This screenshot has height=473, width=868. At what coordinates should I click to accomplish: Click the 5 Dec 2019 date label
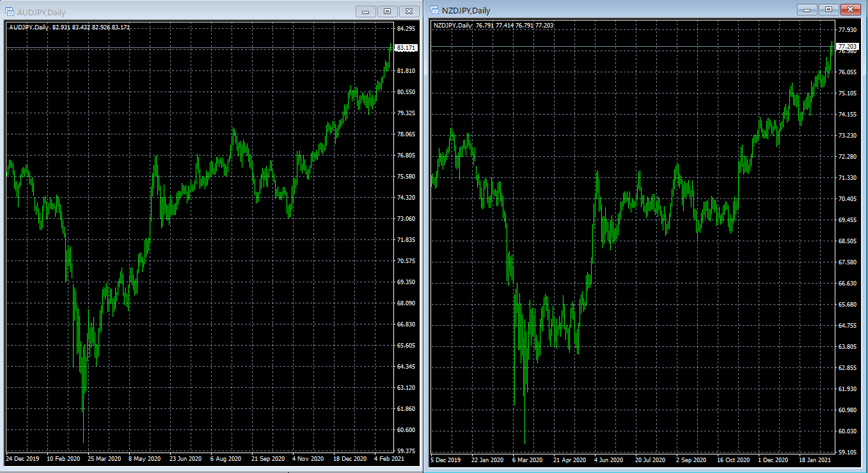(x=446, y=460)
